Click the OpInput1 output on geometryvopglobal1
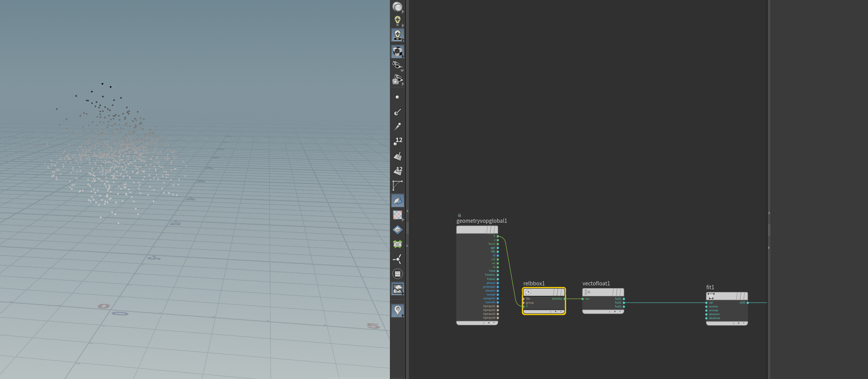This screenshot has width=868, height=379. pos(498,306)
